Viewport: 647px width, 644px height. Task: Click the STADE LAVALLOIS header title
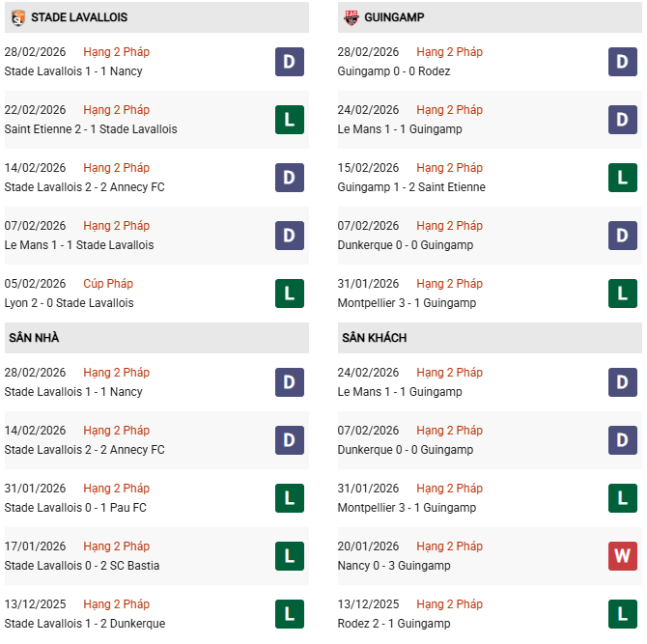[79, 17]
